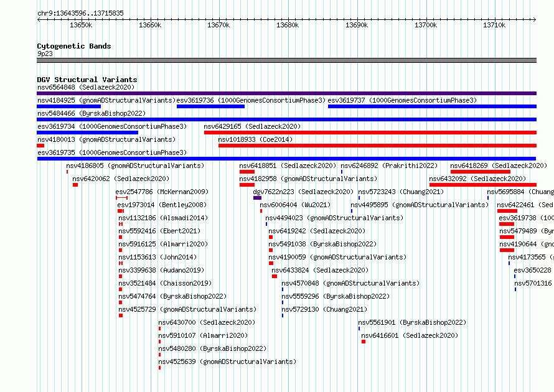This screenshot has width=554, height=392.
Task: Click nsv6418269 (Sedlazeck2020) label
Action: click(x=499, y=166)
